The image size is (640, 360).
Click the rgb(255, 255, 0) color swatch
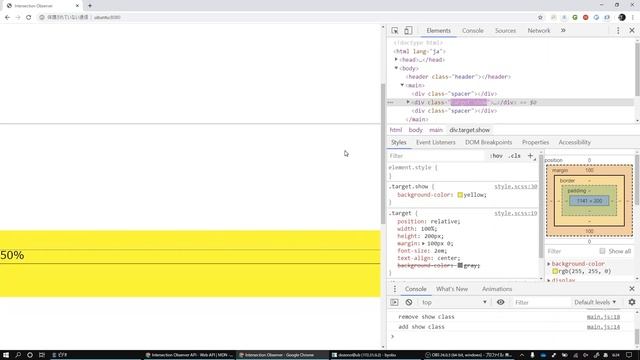click(x=555, y=271)
